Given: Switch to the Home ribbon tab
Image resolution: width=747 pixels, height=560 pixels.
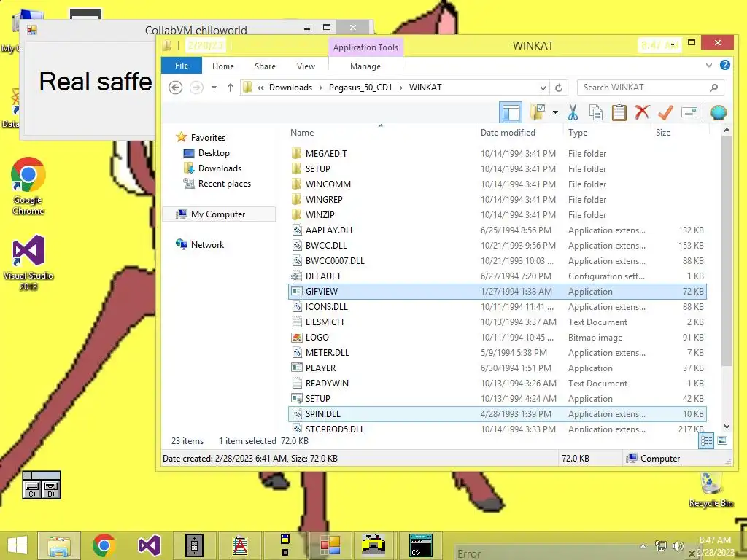Looking at the screenshot, I should point(223,66).
